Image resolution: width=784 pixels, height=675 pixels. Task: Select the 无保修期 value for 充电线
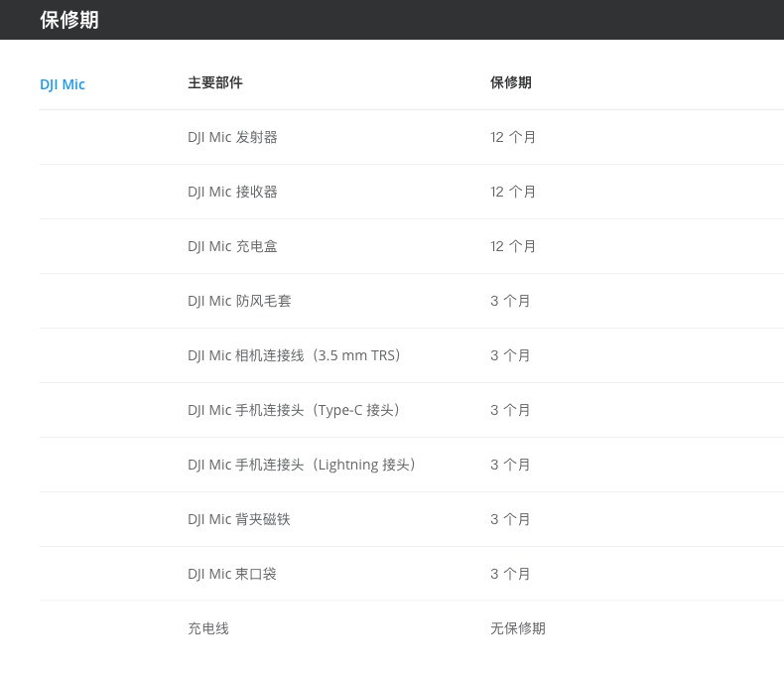pos(518,628)
